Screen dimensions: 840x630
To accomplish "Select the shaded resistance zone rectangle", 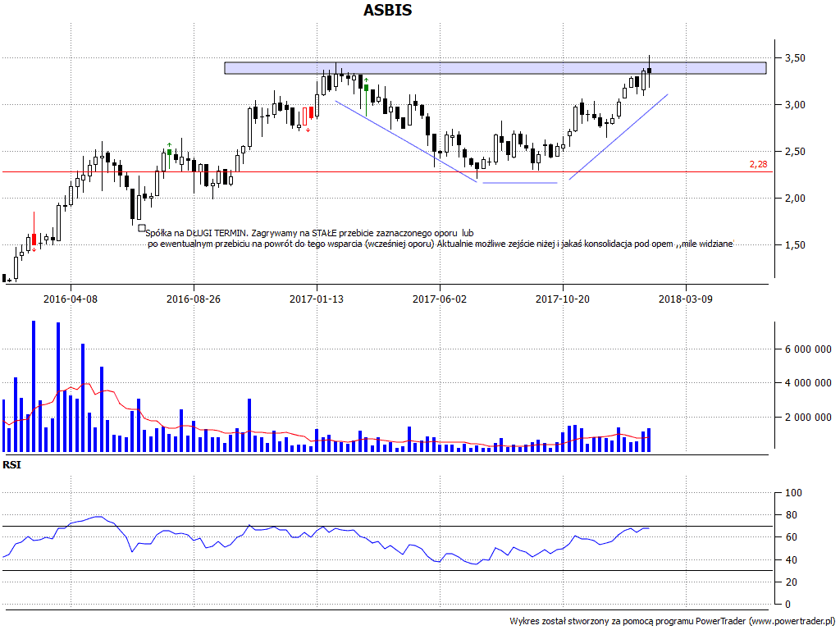I will (495, 69).
